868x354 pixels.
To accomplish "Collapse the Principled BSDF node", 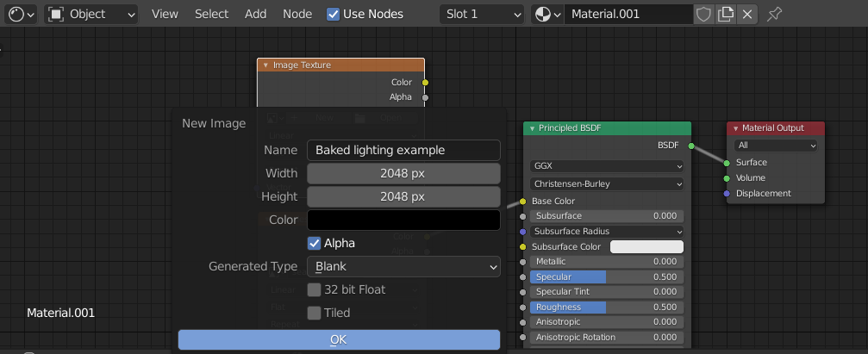I will click(x=532, y=128).
